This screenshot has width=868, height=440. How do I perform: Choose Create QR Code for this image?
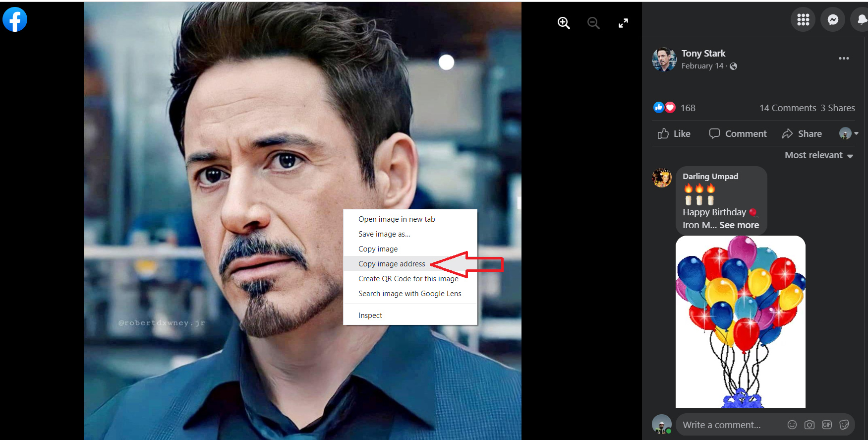(410, 279)
